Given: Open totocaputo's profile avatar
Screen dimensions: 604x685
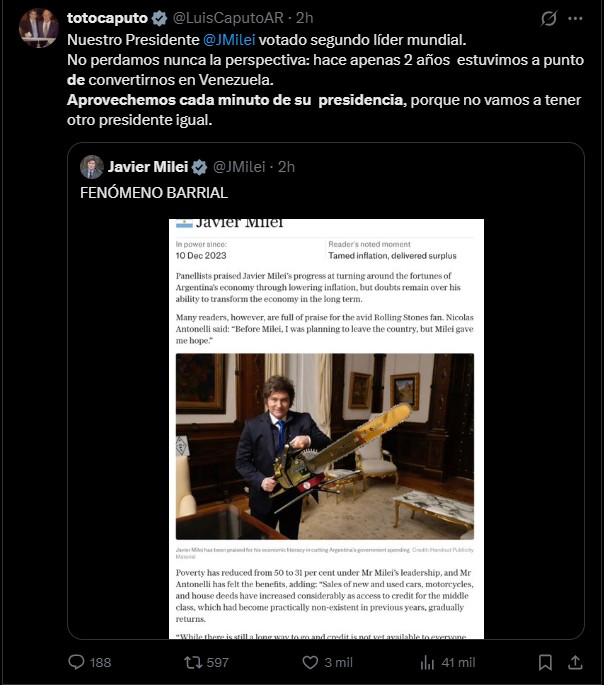Looking at the screenshot, I should pyautogui.click(x=39, y=28).
